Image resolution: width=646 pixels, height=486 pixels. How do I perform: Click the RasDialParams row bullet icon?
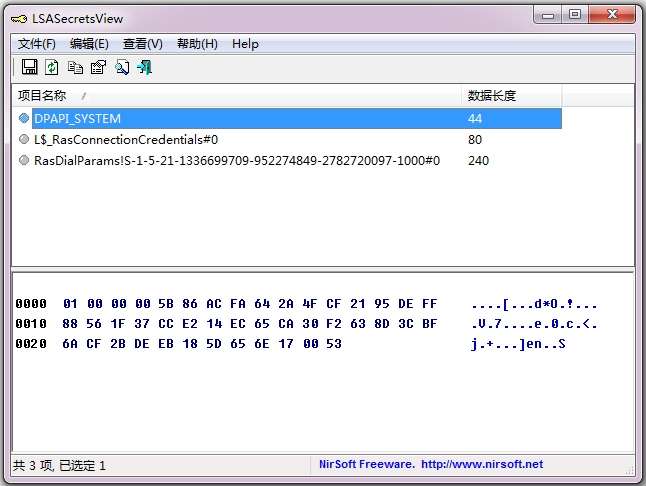tap(24, 160)
